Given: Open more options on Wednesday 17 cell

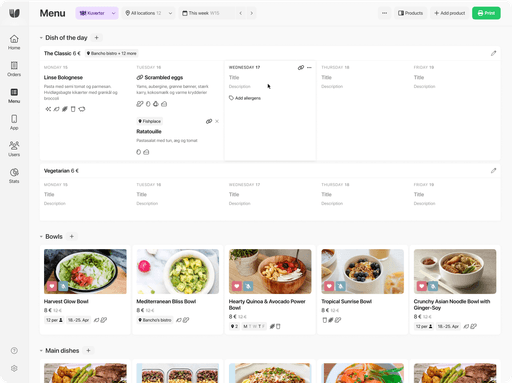Looking at the screenshot, I should click(x=309, y=67).
